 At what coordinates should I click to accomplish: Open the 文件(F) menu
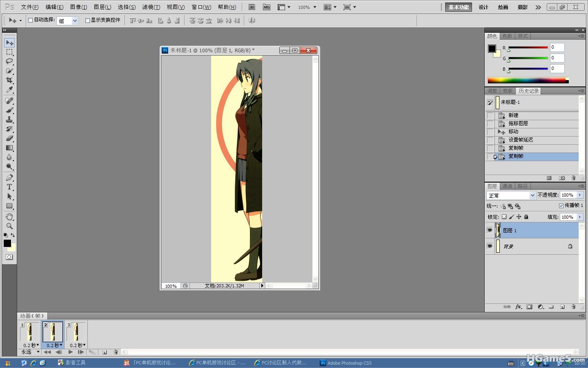(x=29, y=7)
